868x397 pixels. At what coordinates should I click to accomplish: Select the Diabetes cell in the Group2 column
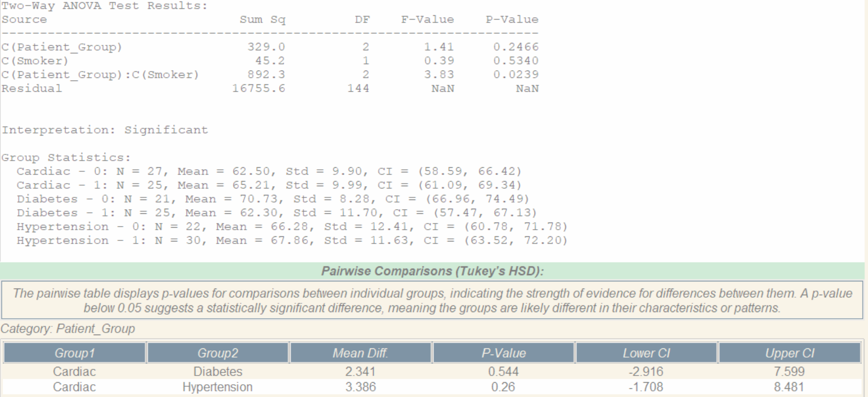218,371
